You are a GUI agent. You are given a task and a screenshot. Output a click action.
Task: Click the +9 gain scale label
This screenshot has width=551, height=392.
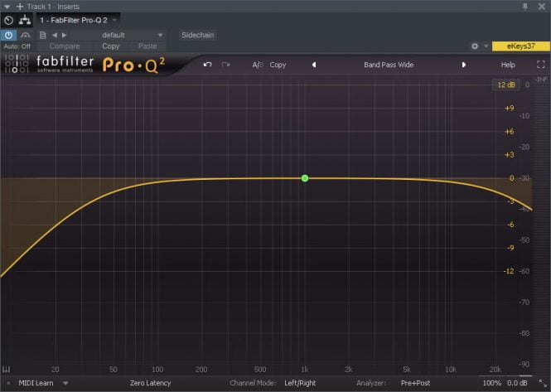click(x=510, y=109)
